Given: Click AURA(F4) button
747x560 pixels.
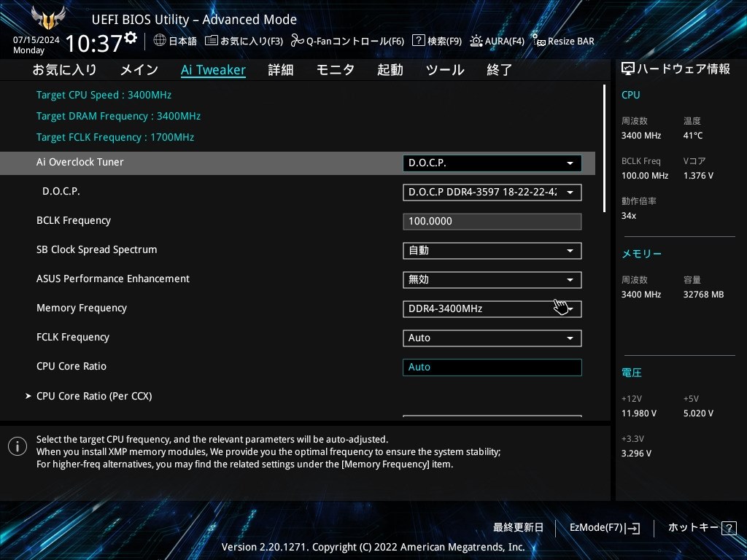Looking at the screenshot, I should [x=497, y=41].
